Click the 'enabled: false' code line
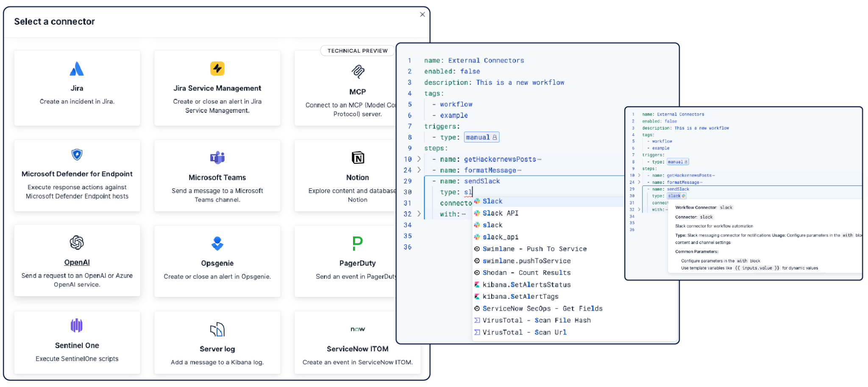 click(x=452, y=71)
